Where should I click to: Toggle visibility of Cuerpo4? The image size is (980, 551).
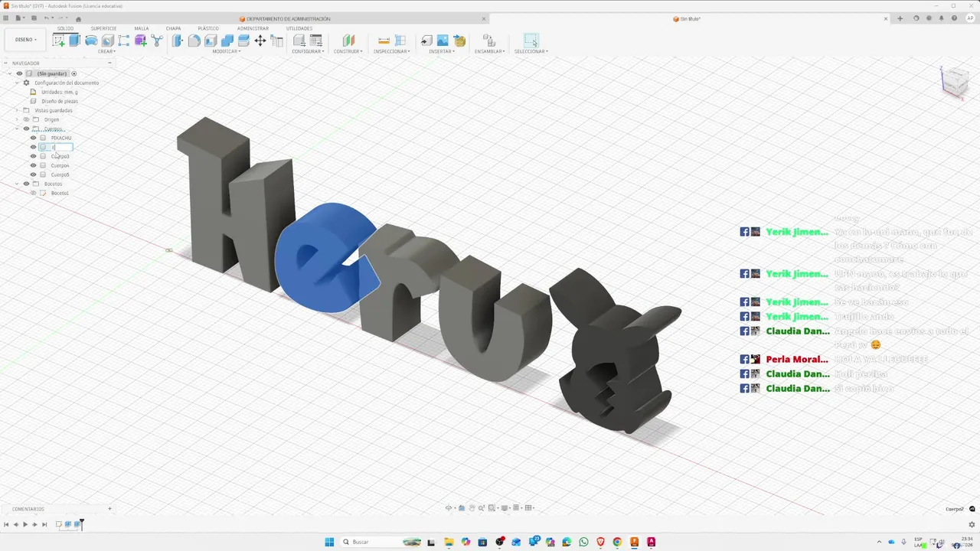coord(33,165)
